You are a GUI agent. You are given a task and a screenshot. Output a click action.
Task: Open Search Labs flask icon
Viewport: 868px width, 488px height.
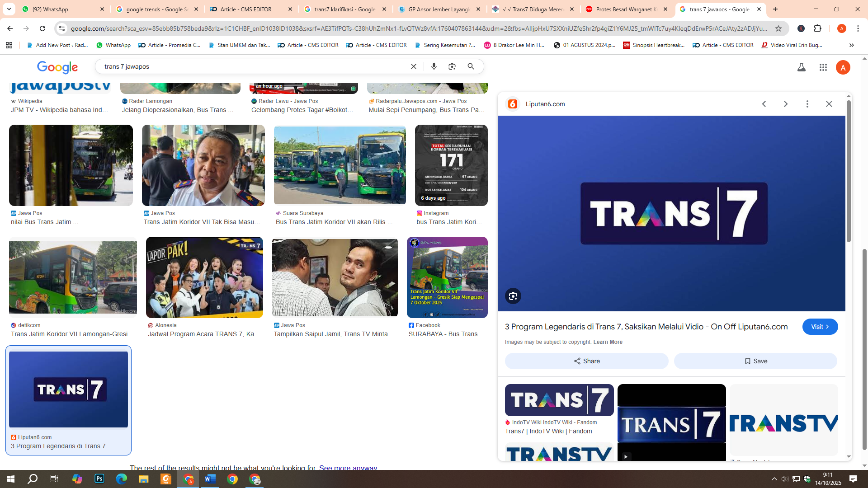(802, 67)
